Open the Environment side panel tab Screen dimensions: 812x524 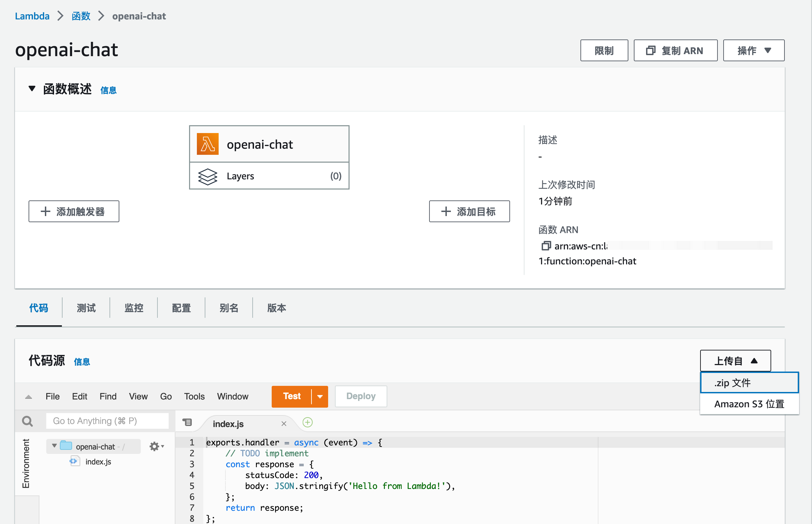click(x=26, y=463)
